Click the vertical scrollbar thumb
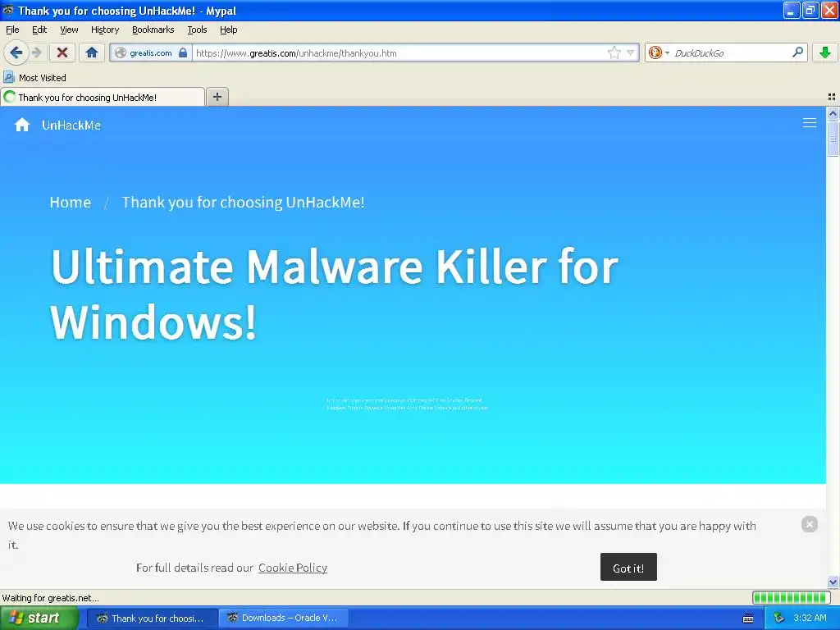The width and height of the screenshot is (840, 630). click(x=833, y=138)
